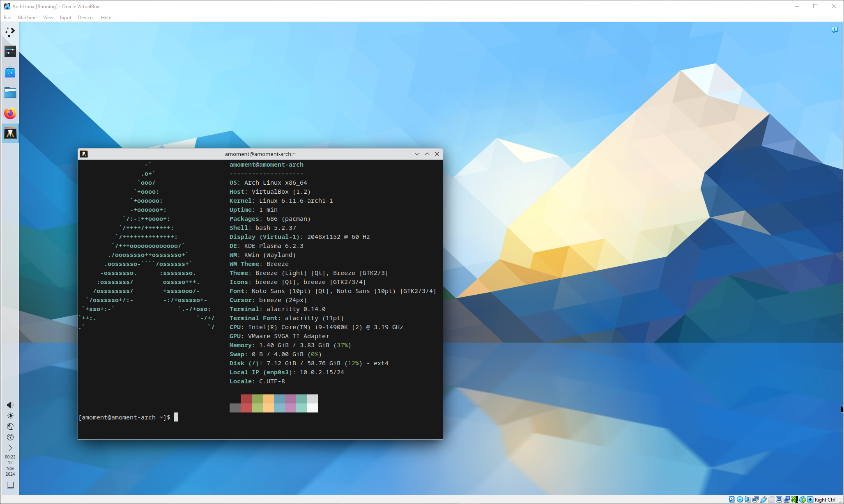Click the USB devices status icon
The height and width of the screenshot is (504, 844).
tap(764, 499)
